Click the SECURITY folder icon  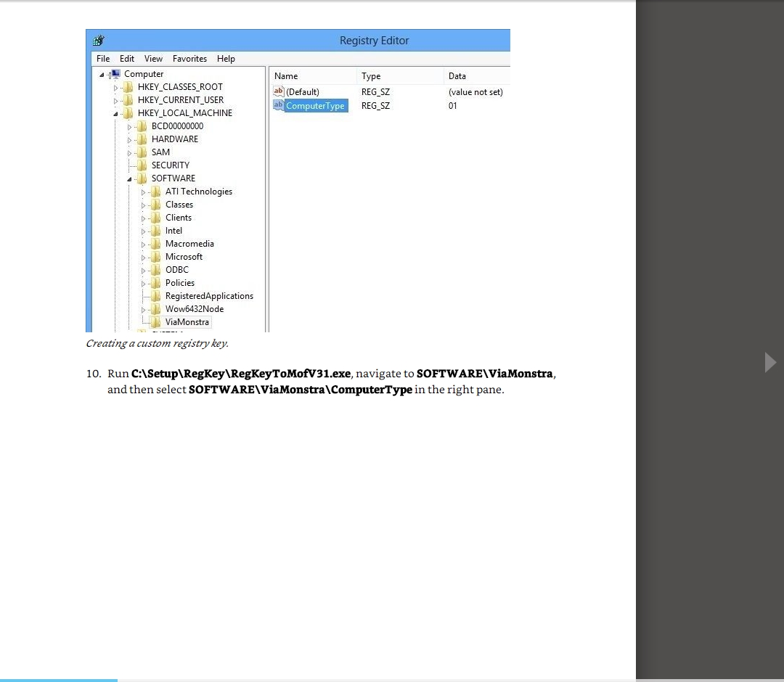coord(142,165)
